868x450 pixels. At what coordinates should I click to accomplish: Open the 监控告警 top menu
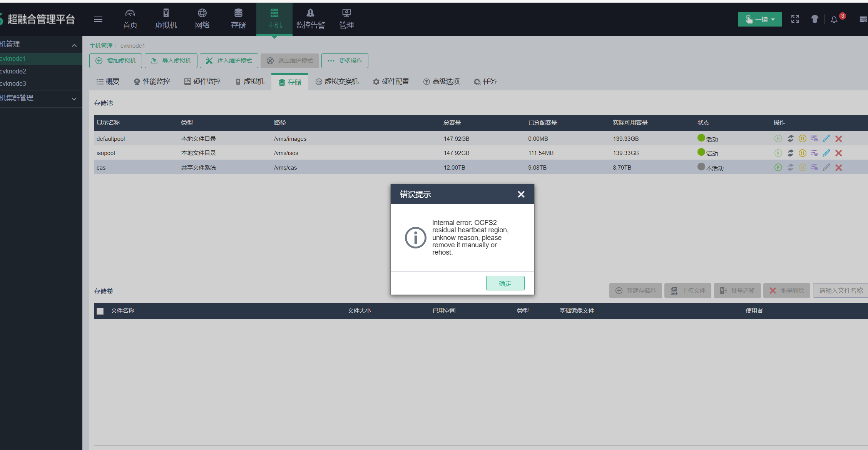tap(310, 19)
